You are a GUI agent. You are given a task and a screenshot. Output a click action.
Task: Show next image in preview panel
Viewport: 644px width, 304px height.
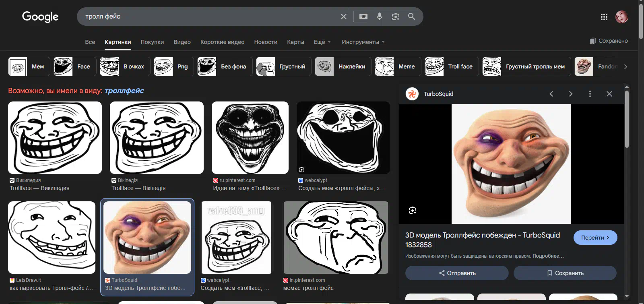tap(571, 94)
